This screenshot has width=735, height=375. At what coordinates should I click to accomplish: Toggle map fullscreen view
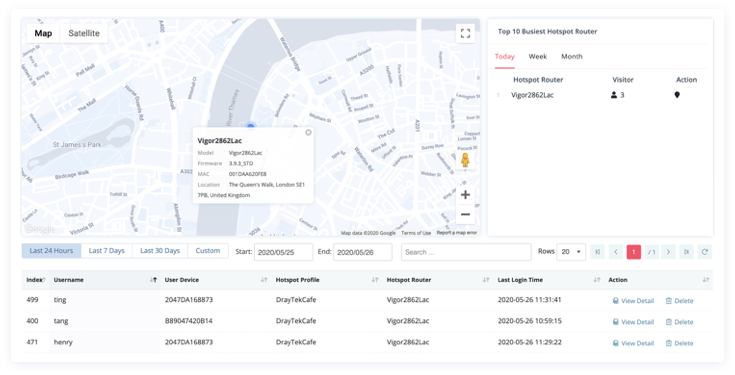465,33
